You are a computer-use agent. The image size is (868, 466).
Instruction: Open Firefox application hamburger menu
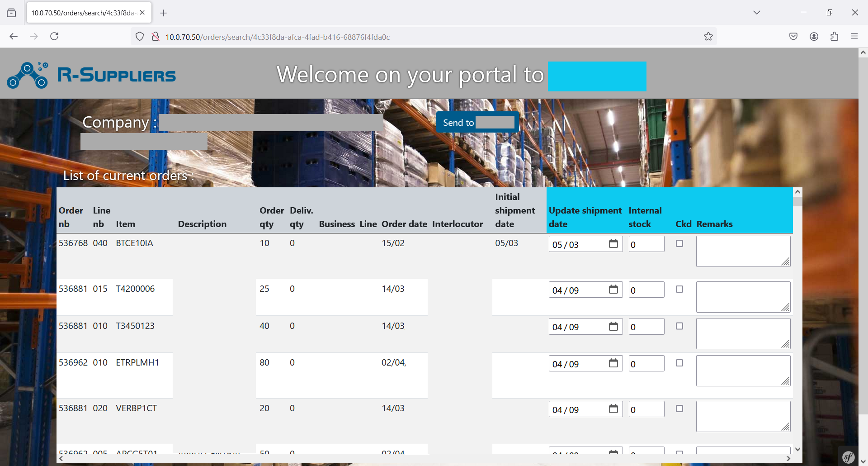pyautogui.click(x=854, y=37)
